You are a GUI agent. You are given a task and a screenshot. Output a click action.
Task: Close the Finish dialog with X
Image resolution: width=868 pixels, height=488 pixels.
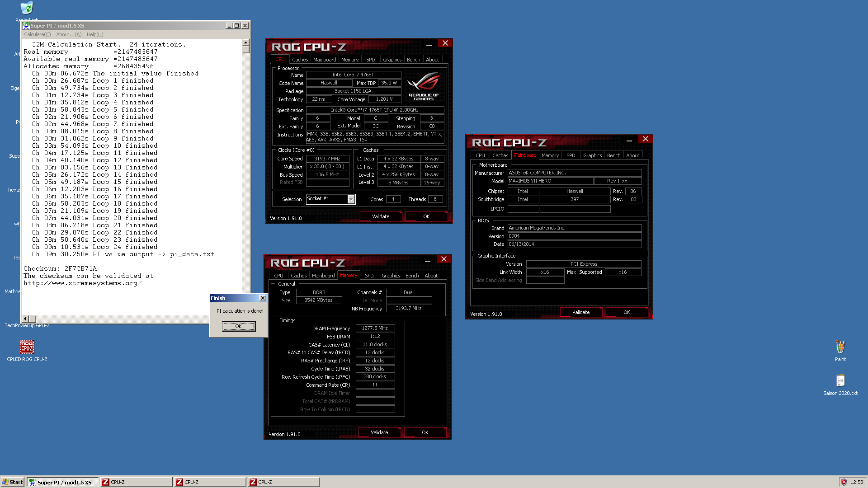coord(262,298)
